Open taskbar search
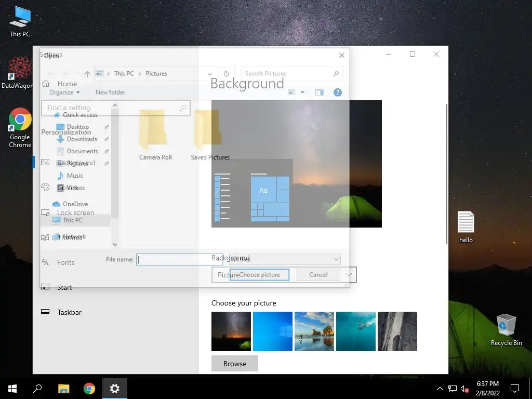 click(x=37, y=389)
